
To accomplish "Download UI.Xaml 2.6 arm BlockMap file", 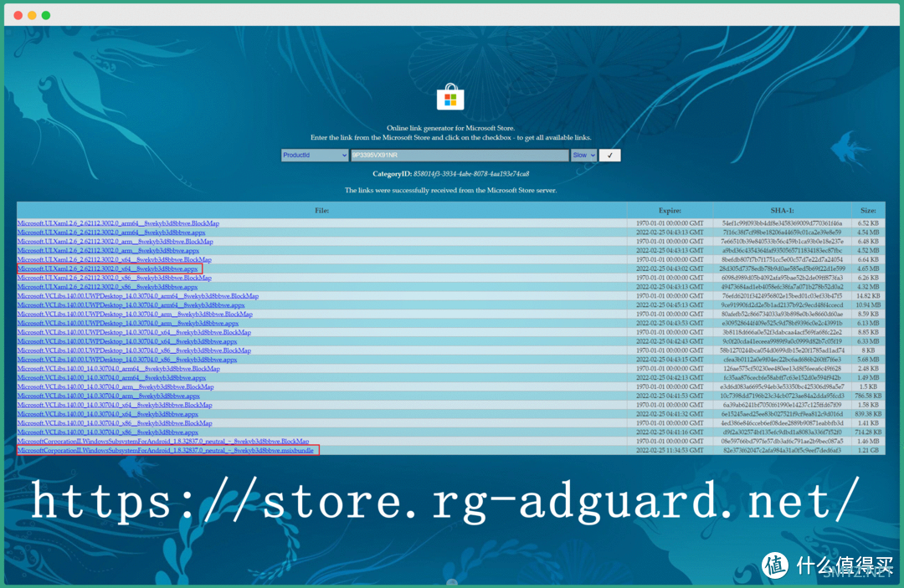I will 116,241.
